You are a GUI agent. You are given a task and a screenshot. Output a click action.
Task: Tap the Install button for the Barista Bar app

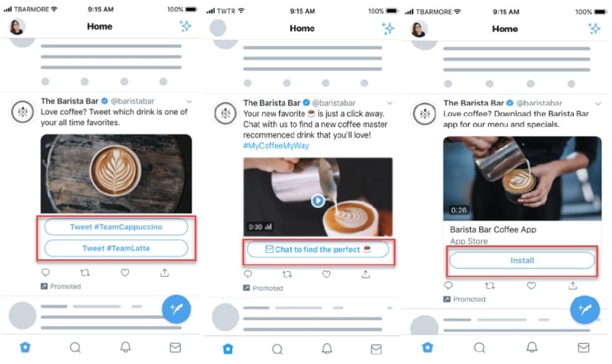click(x=522, y=261)
